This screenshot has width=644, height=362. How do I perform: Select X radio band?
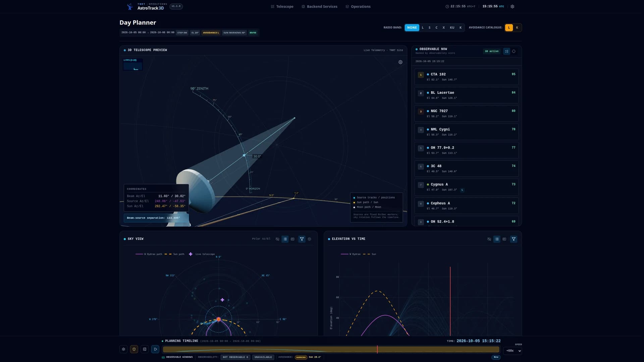[443, 27]
